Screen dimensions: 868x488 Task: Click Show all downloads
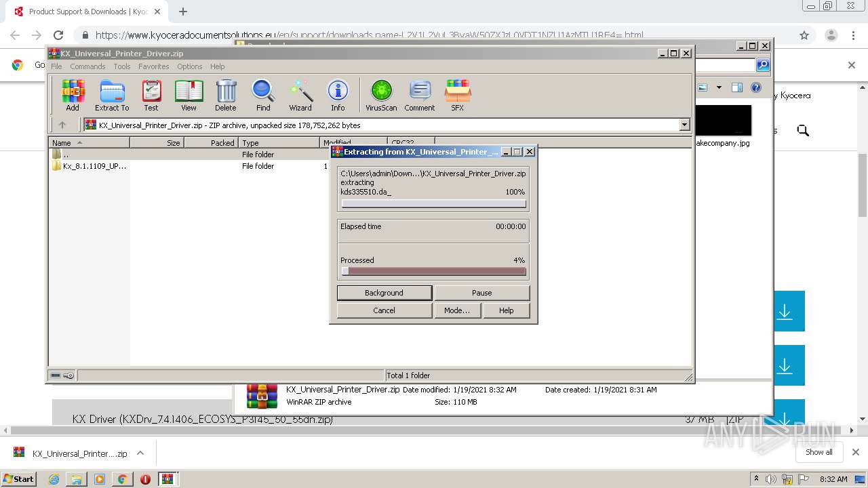(819, 452)
